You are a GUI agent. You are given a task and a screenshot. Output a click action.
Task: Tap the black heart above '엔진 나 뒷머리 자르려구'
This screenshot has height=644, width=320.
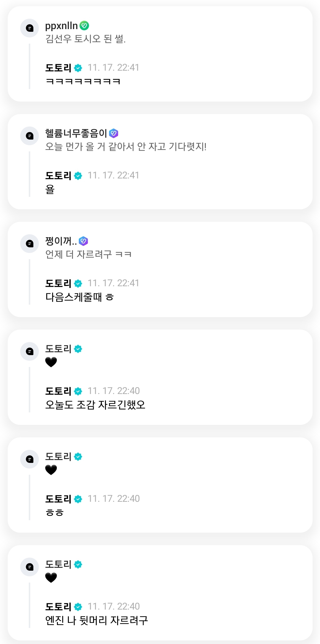tap(51, 578)
